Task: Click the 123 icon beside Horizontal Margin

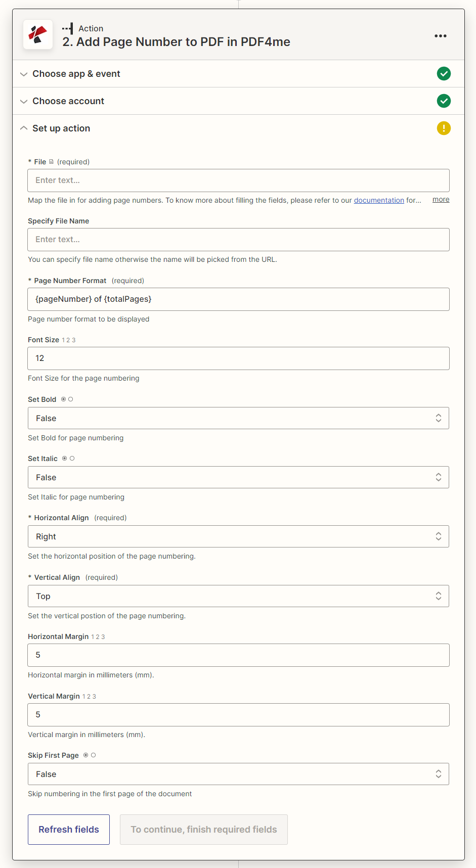Action: point(98,636)
